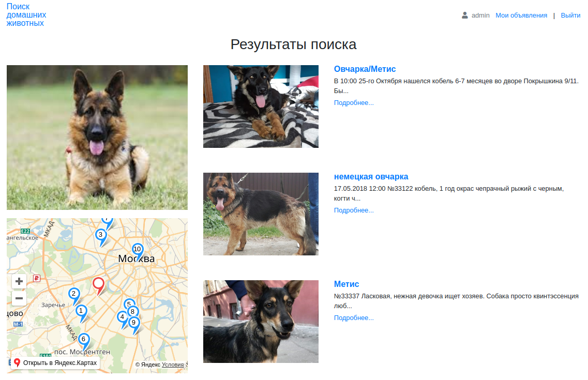Click description text starting 17.05.2018 12:00
Viewport: 588px width, 380px height.
[448, 193]
